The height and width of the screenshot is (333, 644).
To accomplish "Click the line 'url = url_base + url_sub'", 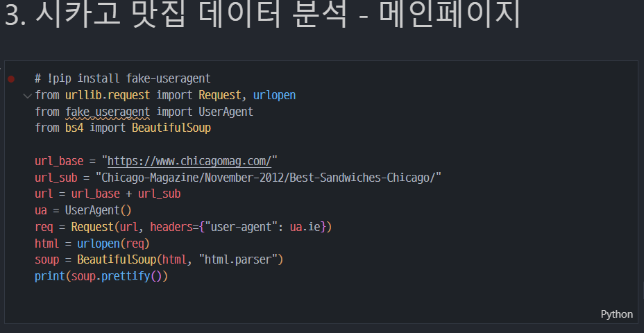I will [108, 194].
